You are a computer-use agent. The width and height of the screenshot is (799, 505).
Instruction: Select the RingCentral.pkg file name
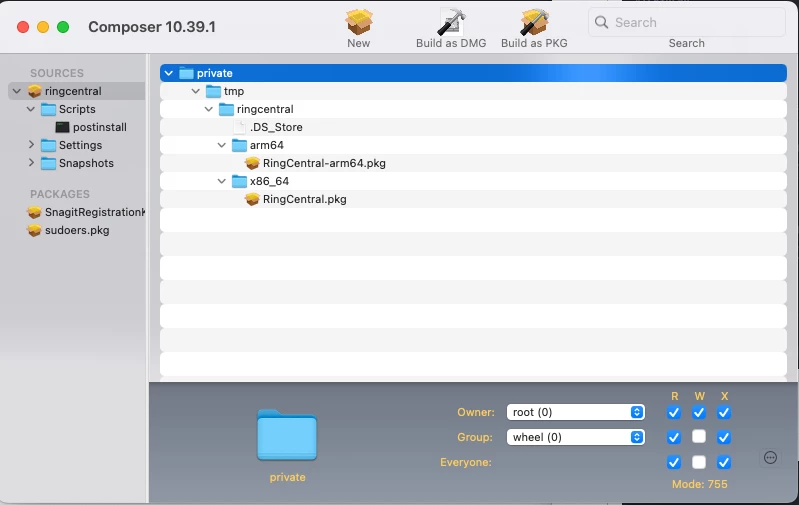point(305,199)
